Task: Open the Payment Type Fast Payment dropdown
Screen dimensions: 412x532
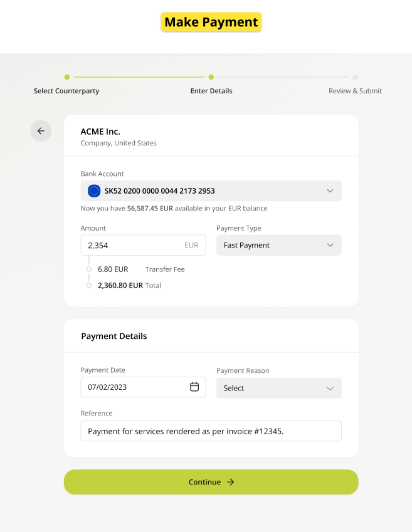Action: pos(279,245)
